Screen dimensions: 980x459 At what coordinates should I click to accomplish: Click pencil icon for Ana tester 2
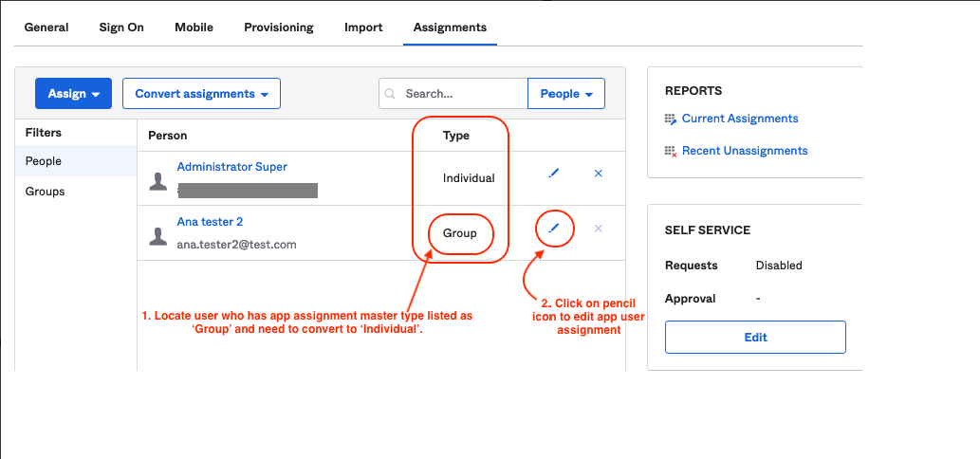[x=553, y=229]
